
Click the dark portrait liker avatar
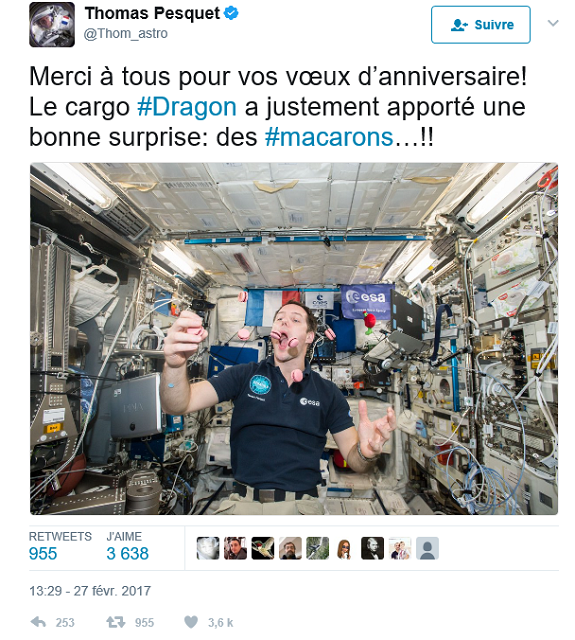point(372,548)
